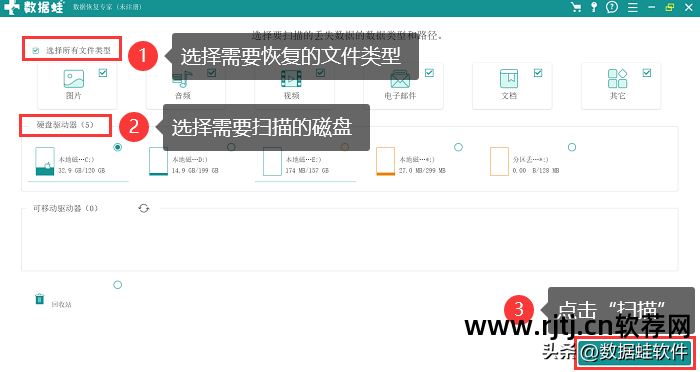This screenshot has width=700, height=372.
Task: Click the 27.0 MB/299 MB partition icon
Action: click(385, 161)
